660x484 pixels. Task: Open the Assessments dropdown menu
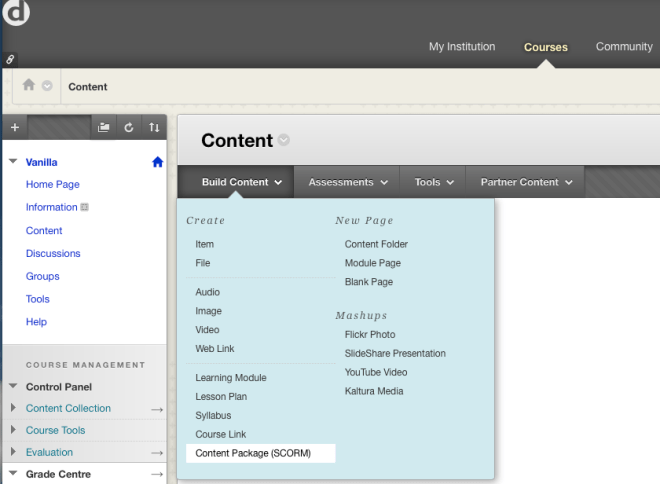[348, 182]
